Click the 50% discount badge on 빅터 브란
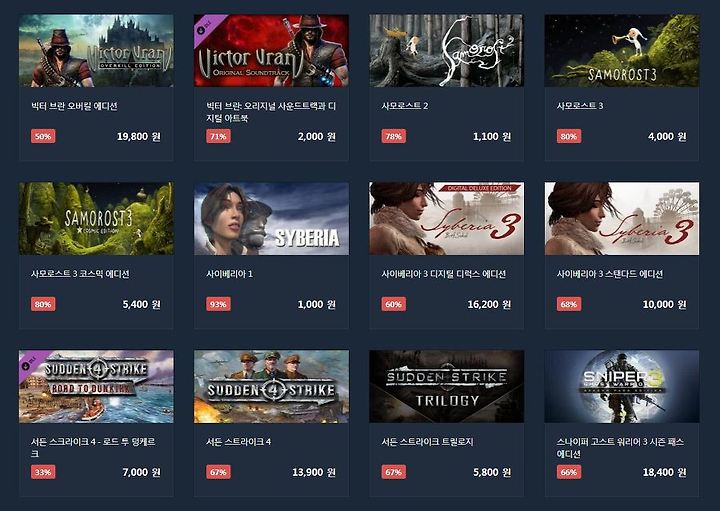Viewport: 720px width, 511px height. coord(43,136)
